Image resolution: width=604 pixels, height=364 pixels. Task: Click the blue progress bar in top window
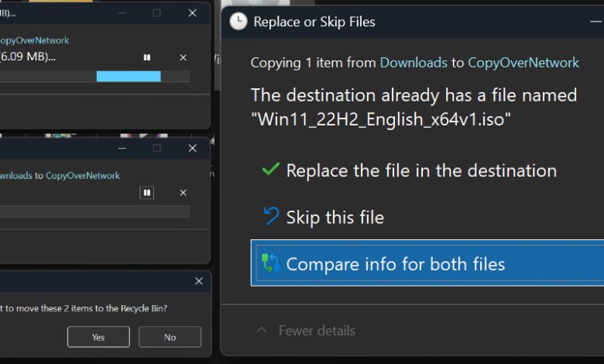(x=128, y=76)
